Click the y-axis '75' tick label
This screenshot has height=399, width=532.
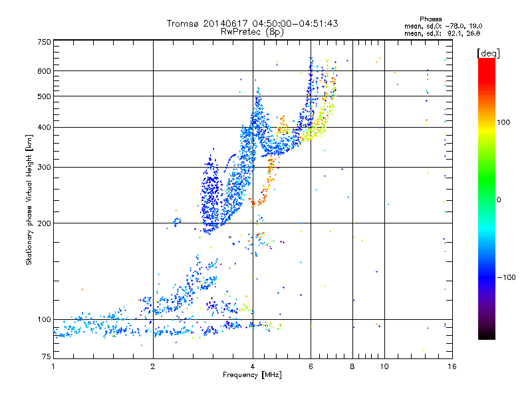(46, 356)
